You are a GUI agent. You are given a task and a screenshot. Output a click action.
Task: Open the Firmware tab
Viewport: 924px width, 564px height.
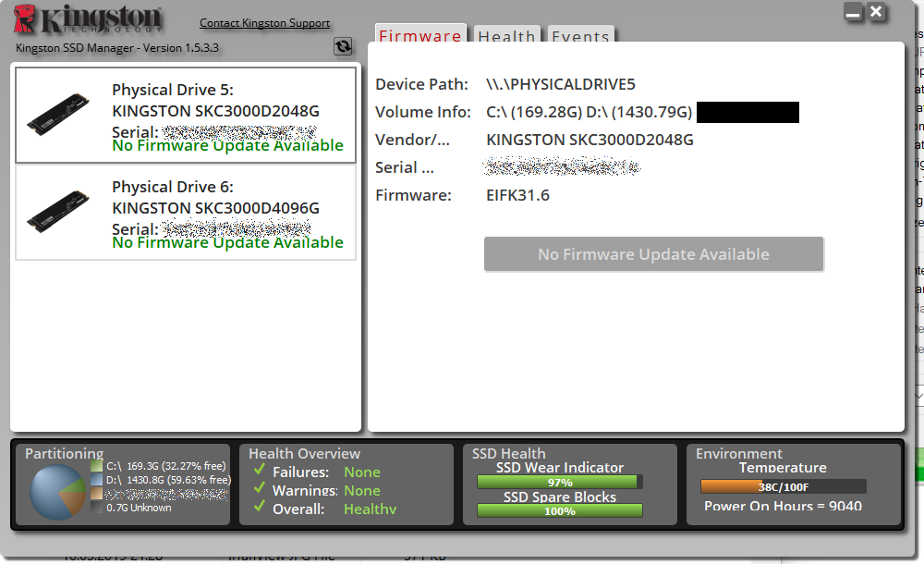pyautogui.click(x=420, y=34)
